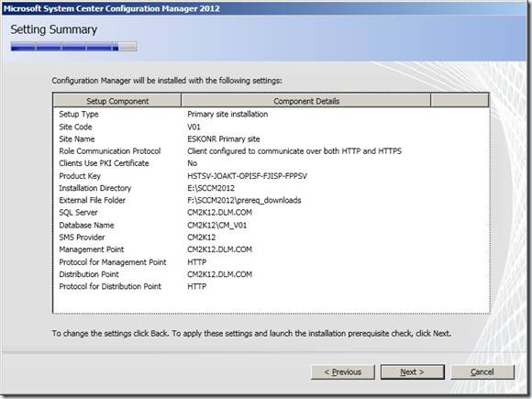The image size is (532, 399).
Task: Click the Setting Summary page heading
Action: point(54,29)
